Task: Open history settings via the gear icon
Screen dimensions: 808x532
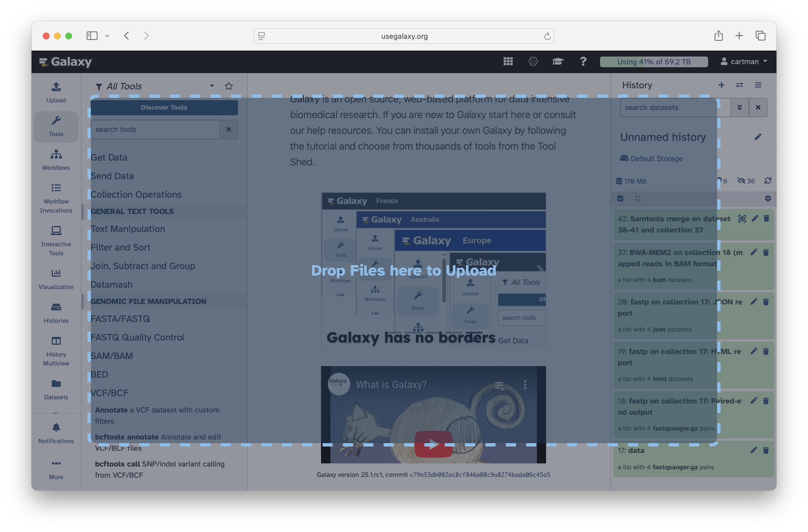Action: 768,199
